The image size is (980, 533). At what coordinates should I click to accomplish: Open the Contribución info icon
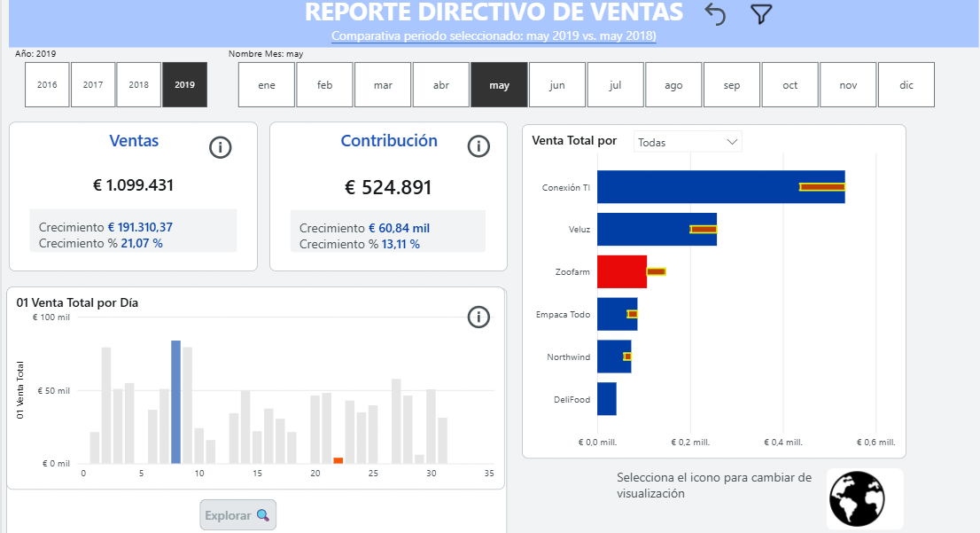pyautogui.click(x=478, y=146)
